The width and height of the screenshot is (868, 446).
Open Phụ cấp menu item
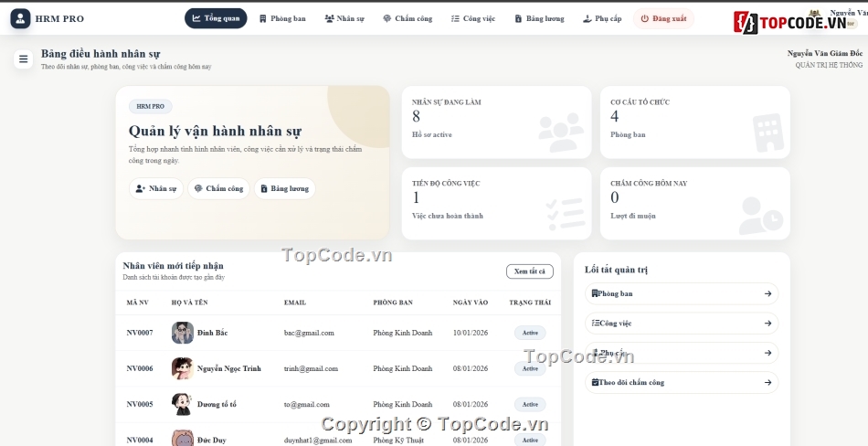[x=602, y=18]
